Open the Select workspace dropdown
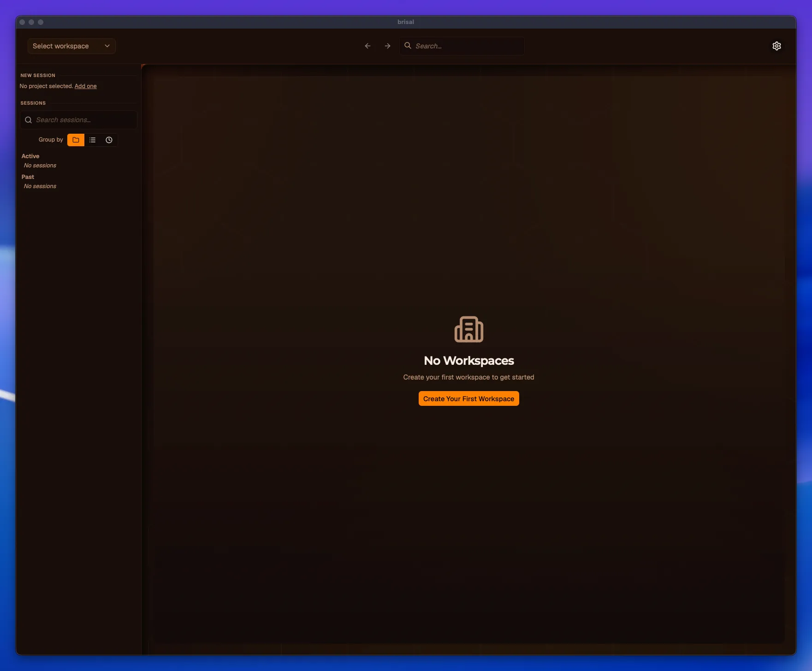Screen dimensions: 812x671 pyautogui.click(x=71, y=46)
